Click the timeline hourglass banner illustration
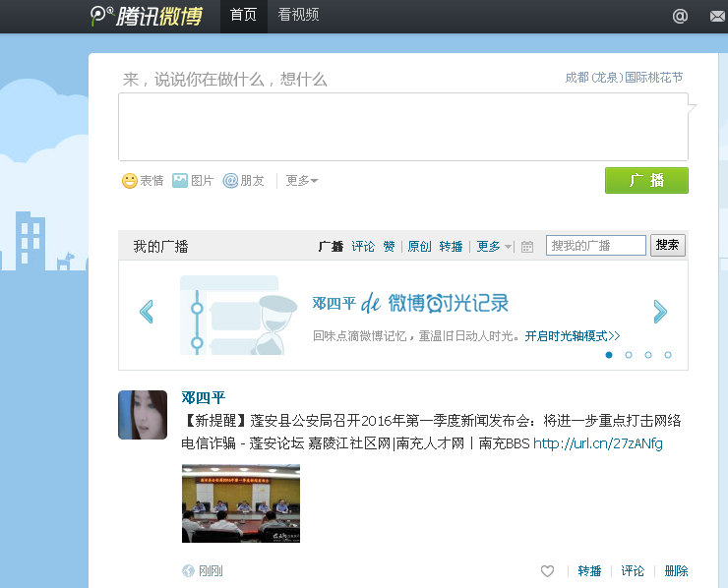728x588 pixels. 239,315
